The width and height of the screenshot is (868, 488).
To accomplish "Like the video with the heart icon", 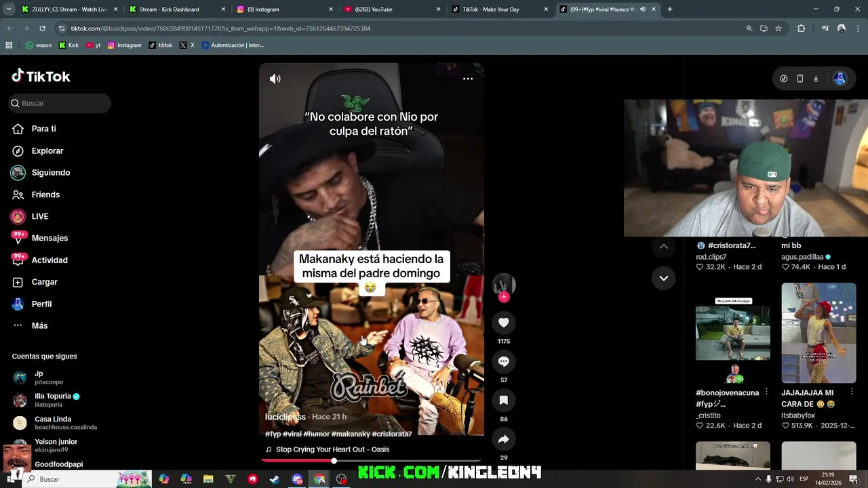I will tap(503, 323).
